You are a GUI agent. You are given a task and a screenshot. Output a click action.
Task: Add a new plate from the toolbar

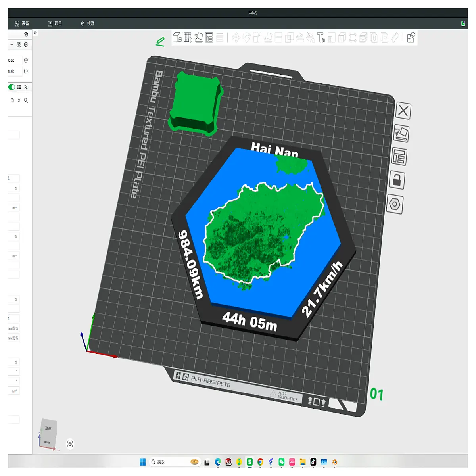(188, 37)
